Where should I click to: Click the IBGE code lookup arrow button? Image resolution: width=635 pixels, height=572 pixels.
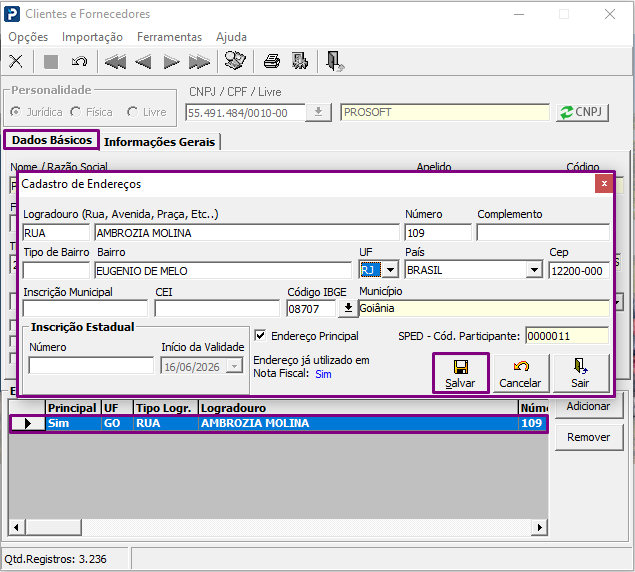[348, 309]
